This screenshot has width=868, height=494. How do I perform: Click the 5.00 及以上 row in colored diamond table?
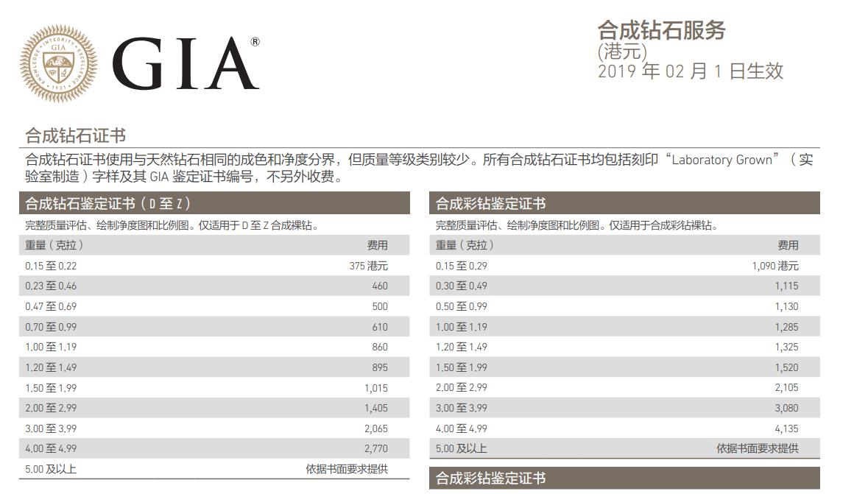624,448
